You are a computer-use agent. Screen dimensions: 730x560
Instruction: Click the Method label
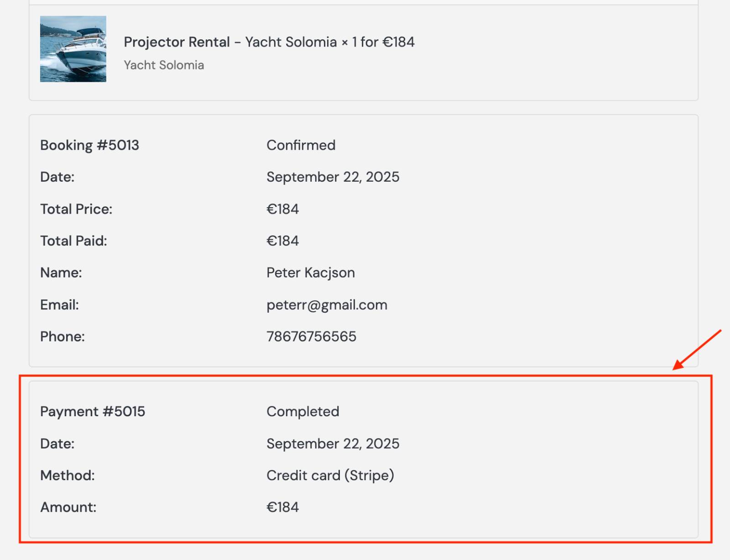(x=68, y=476)
